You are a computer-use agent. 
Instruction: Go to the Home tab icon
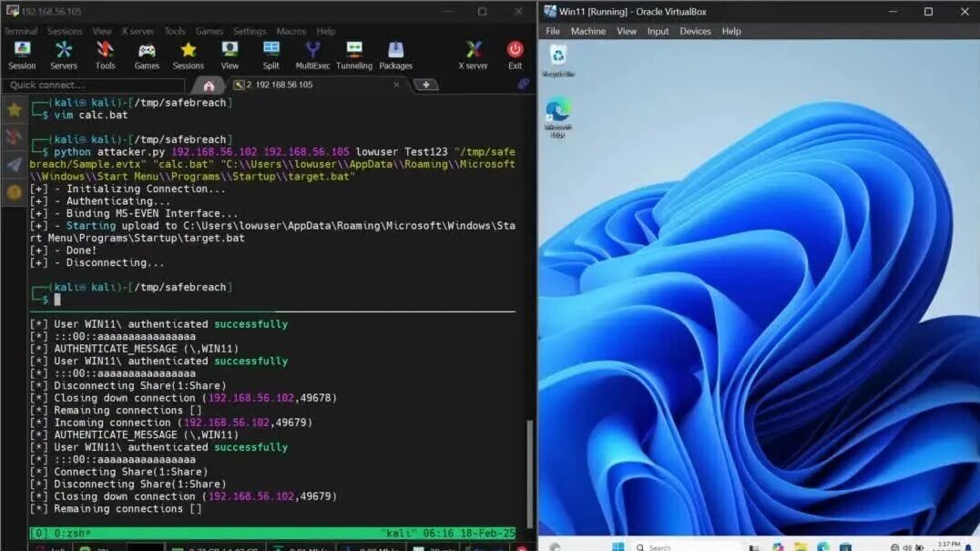[x=209, y=86]
